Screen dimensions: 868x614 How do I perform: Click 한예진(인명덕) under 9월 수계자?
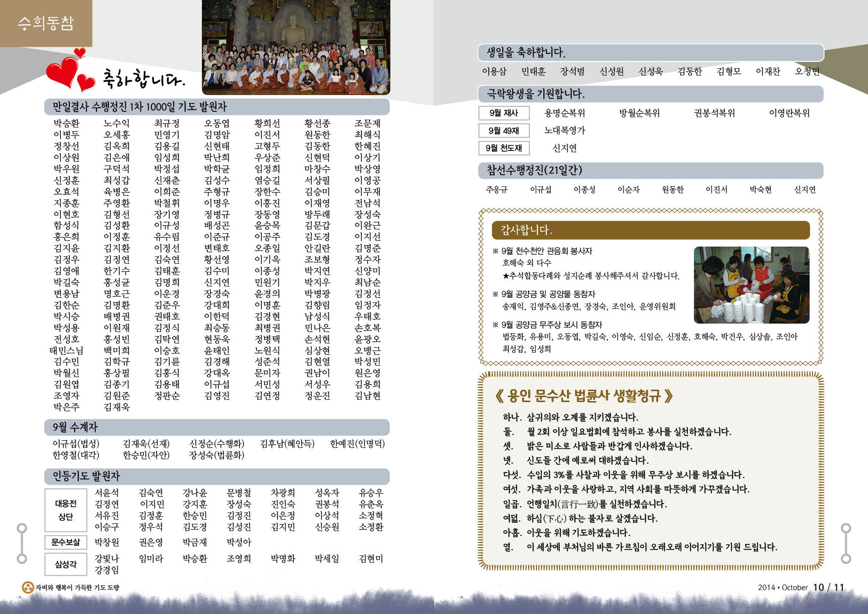pos(357,444)
